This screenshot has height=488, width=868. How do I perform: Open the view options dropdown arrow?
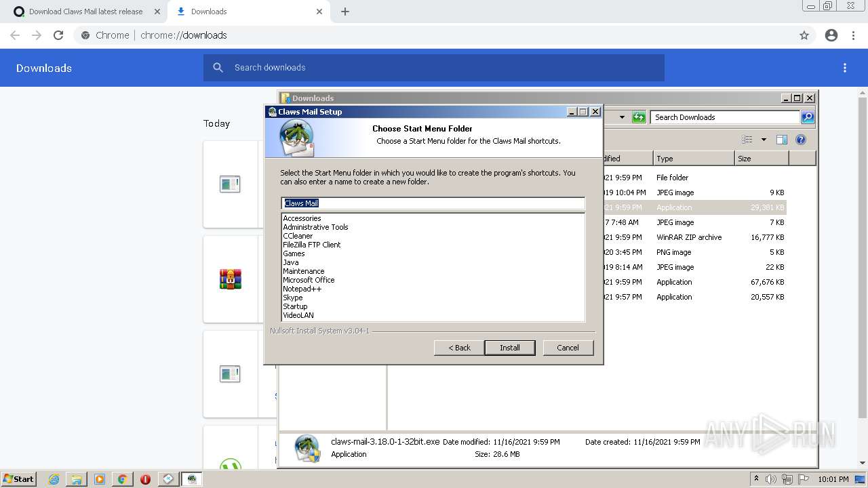coord(764,140)
